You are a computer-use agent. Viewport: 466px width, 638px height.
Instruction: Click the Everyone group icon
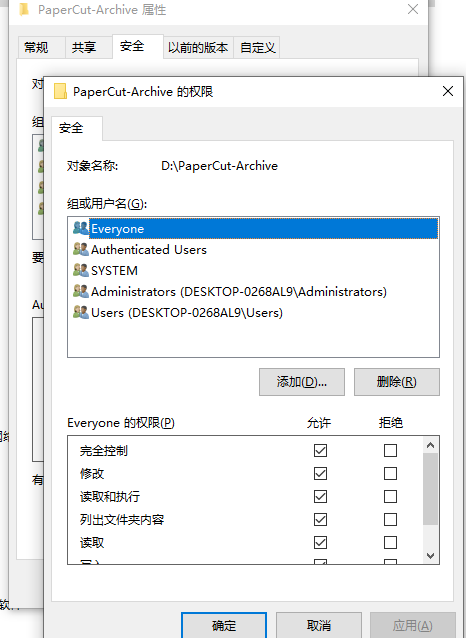point(81,228)
